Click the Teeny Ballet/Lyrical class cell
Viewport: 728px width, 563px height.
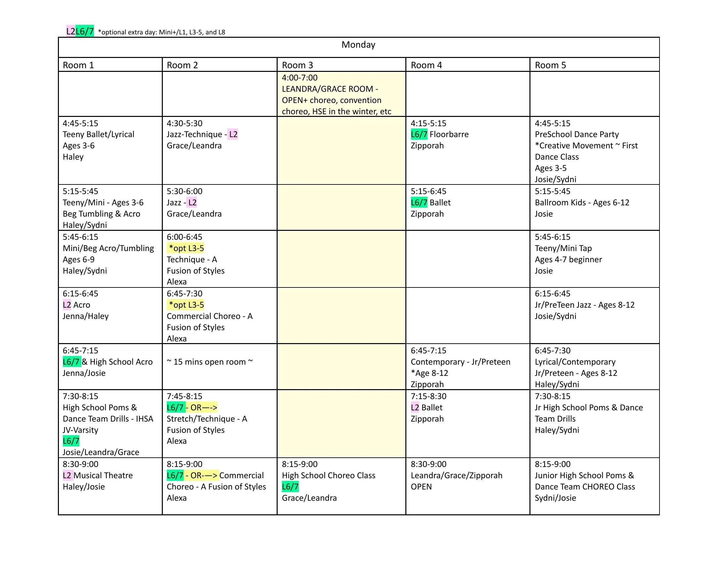point(98,134)
